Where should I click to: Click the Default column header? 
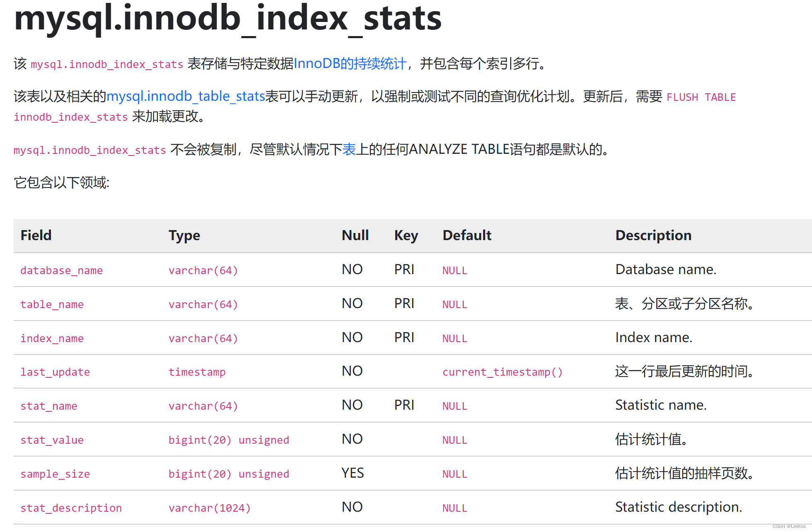pos(466,236)
